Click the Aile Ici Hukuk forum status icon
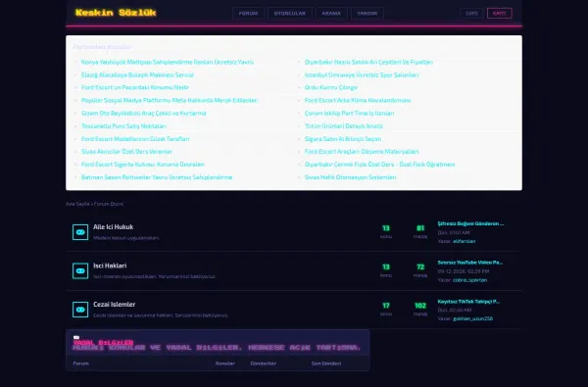 pyautogui.click(x=80, y=232)
